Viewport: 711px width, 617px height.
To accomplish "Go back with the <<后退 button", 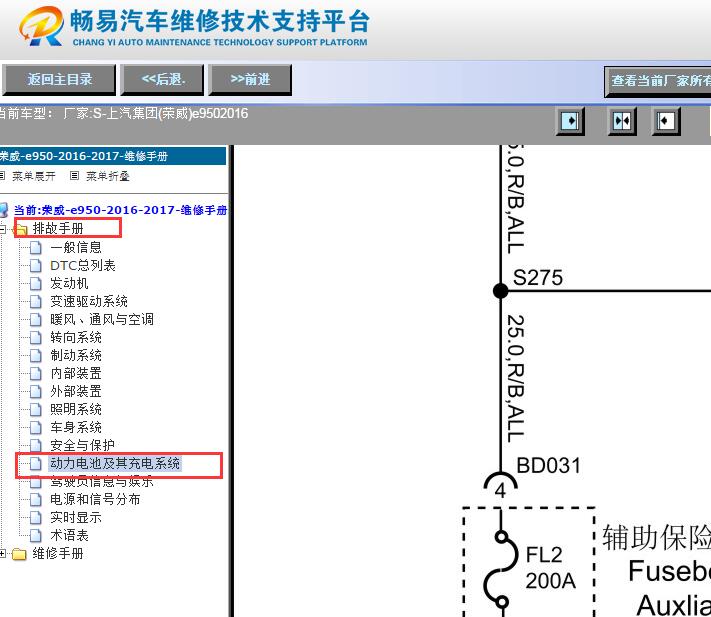I will click(162, 80).
